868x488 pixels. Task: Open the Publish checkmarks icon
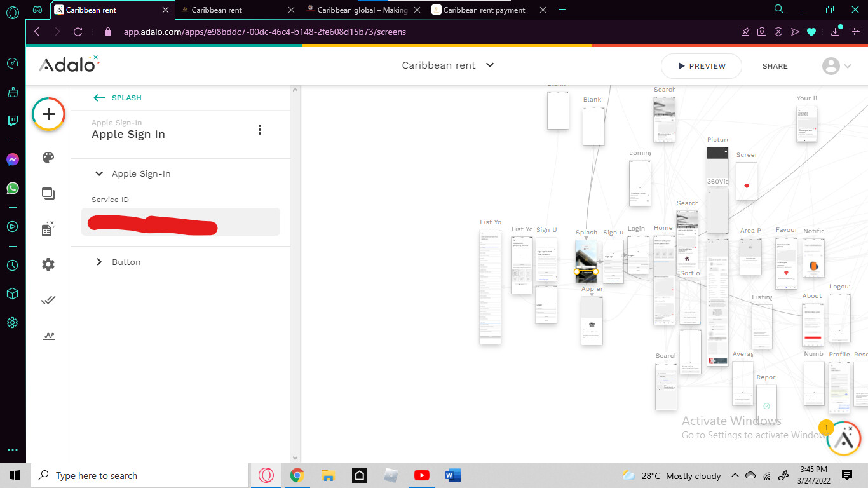point(48,300)
